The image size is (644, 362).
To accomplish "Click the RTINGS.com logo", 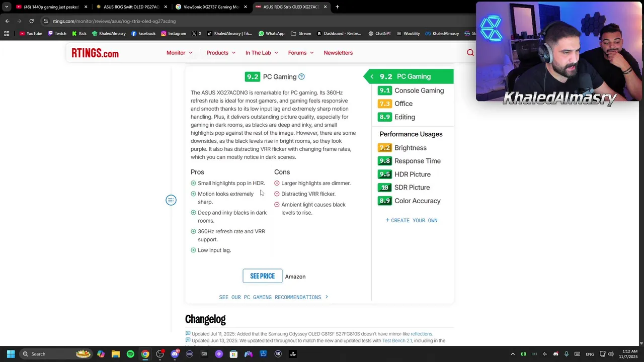I will pyautogui.click(x=95, y=53).
